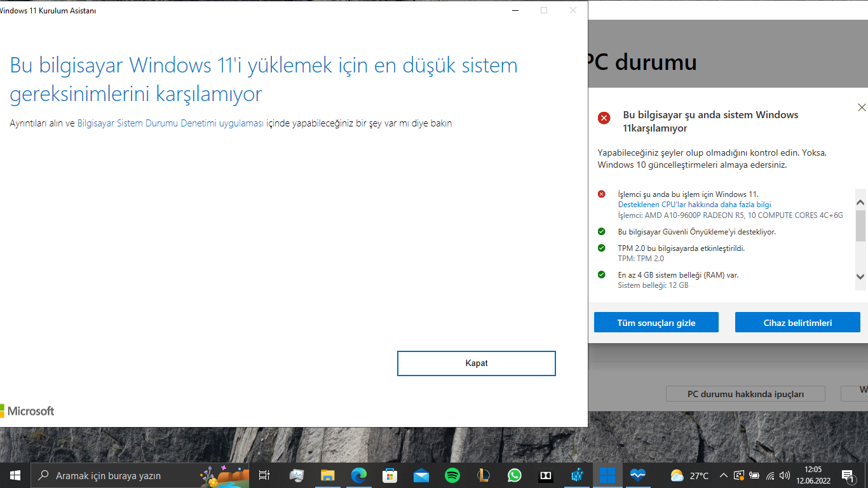The image size is (868, 488).
Task: Show hidden system tray icons
Action: point(724,475)
